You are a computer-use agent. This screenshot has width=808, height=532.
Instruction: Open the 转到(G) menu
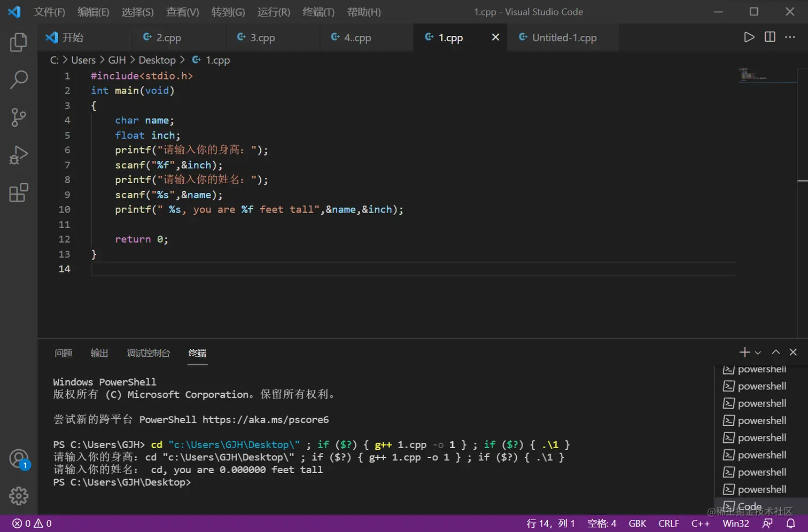pos(228,12)
